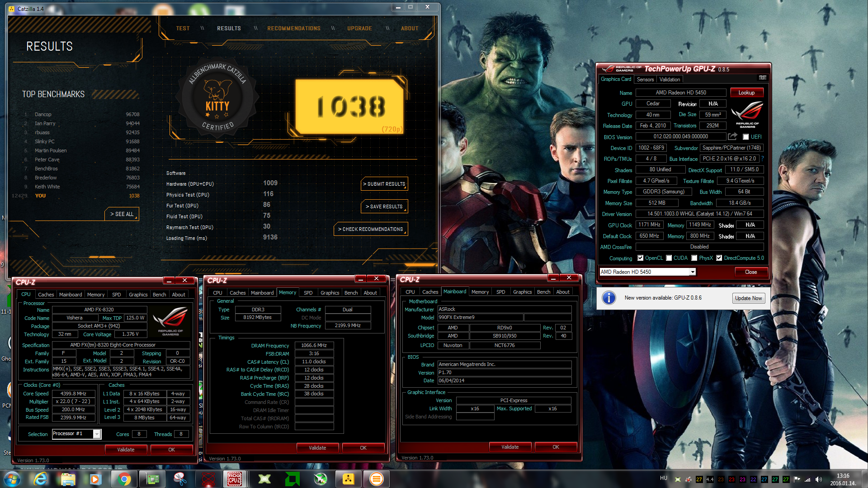This screenshot has height=488, width=868.
Task: Toggle the CUDA checkbox
Action: (669, 258)
